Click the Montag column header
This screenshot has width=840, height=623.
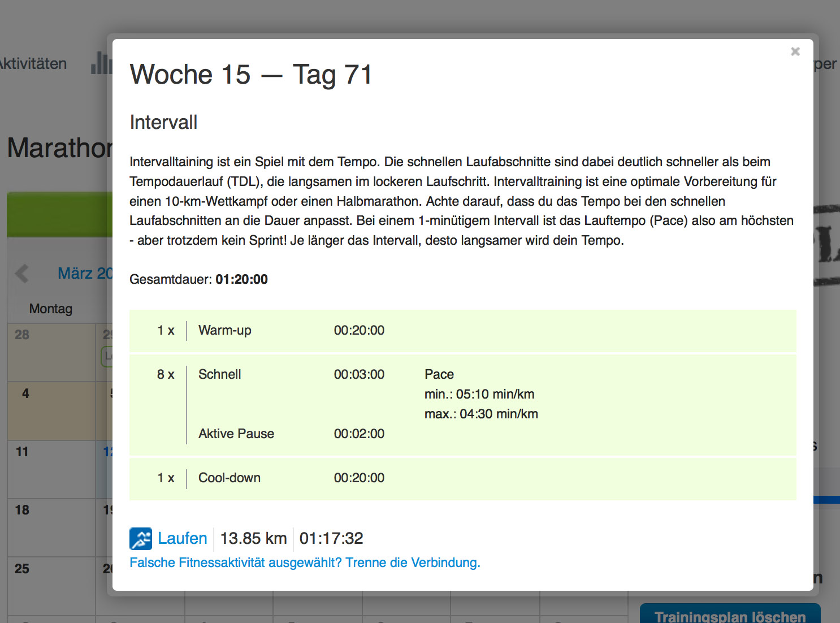point(51,309)
